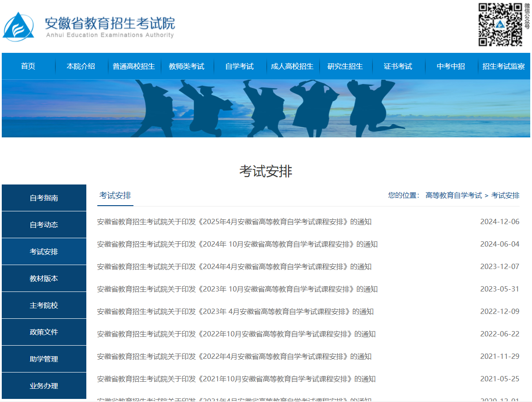The image size is (532, 402).
Task: Open the 研究生招生 navigation section
Action: [346, 66]
